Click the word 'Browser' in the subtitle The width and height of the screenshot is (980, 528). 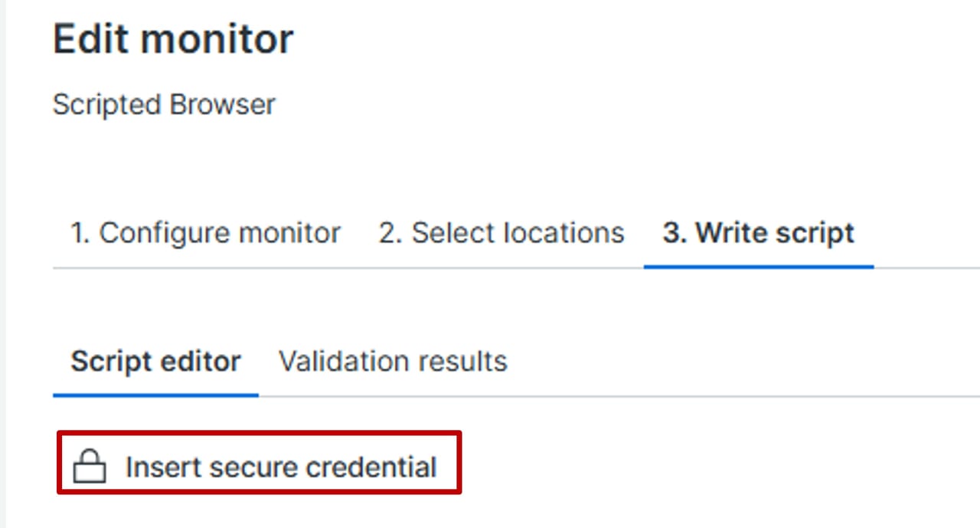pyautogui.click(x=222, y=104)
